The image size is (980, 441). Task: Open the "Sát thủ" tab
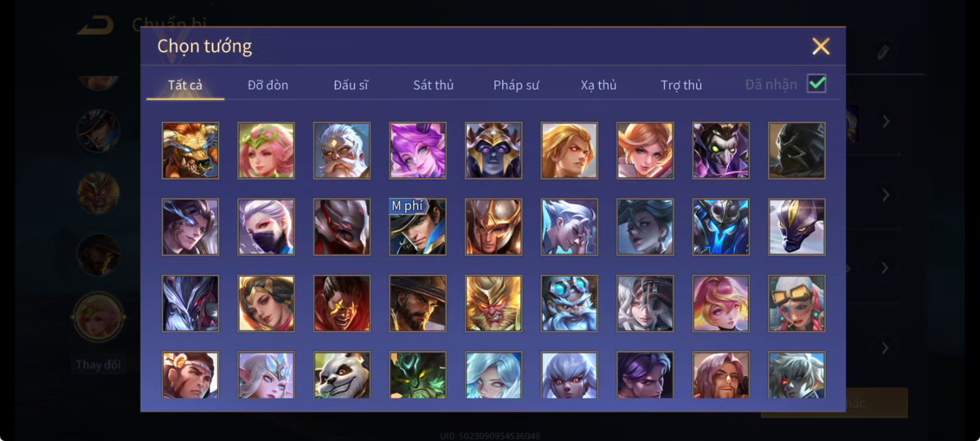click(x=433, y=85)
